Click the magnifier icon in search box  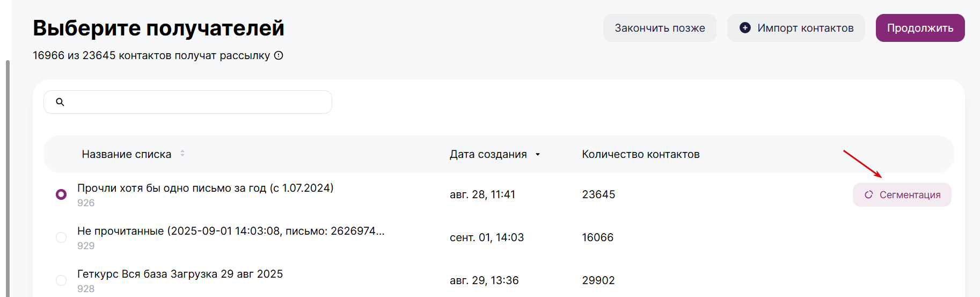point(60,102)
